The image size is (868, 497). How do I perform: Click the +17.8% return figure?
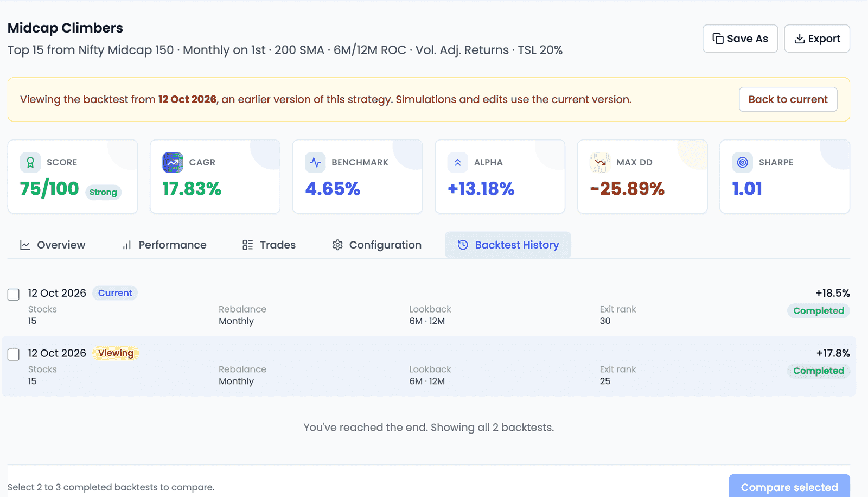(x=833, y=353)
